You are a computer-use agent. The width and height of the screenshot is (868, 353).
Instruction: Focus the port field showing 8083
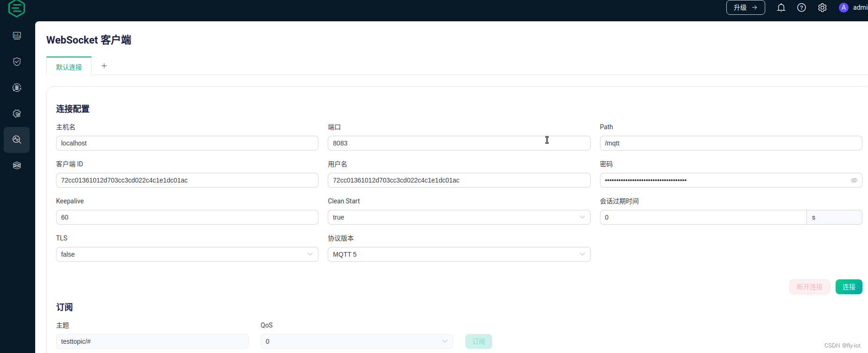[459, 143]
